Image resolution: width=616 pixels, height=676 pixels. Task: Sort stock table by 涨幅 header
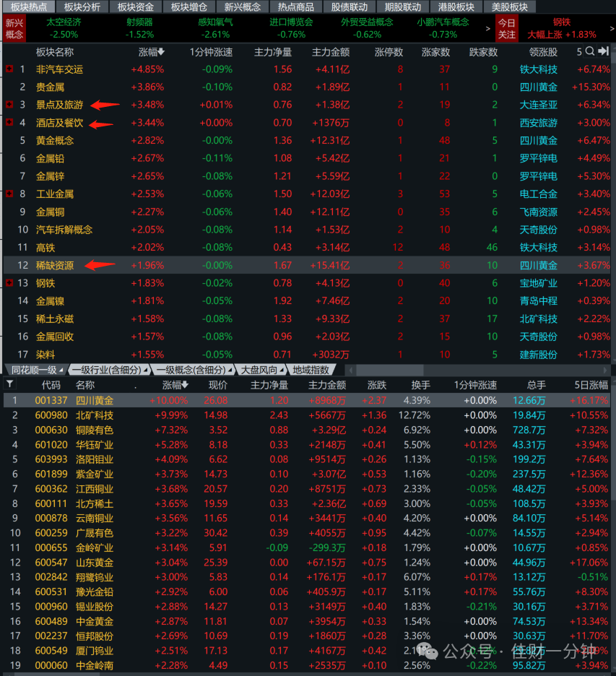[x=175, y=385]
